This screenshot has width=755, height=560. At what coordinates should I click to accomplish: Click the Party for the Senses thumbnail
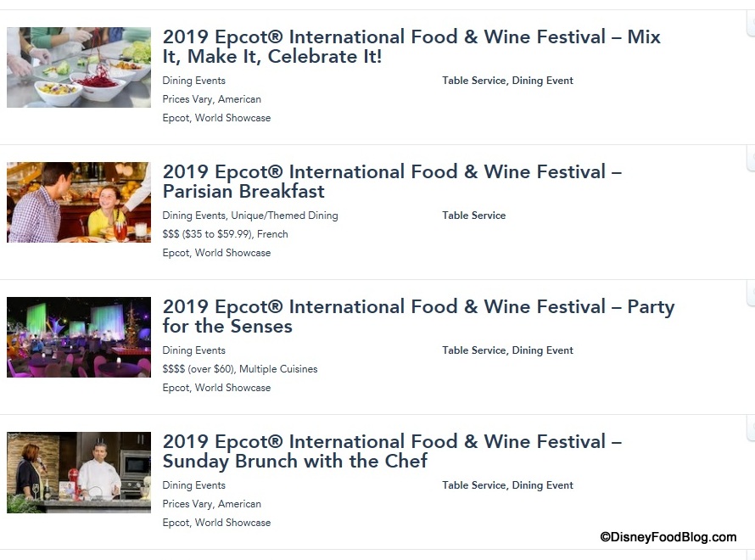(79, 337)
